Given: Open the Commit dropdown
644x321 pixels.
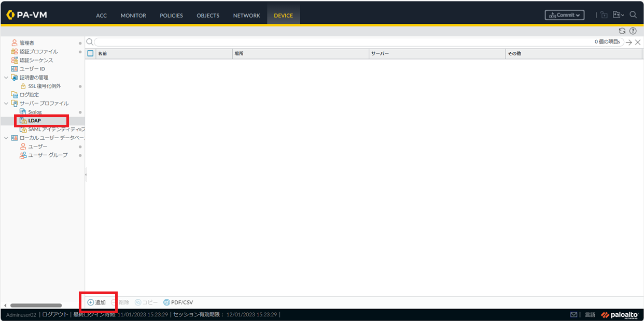Looking at the screenshot, I should click(565, 15).
